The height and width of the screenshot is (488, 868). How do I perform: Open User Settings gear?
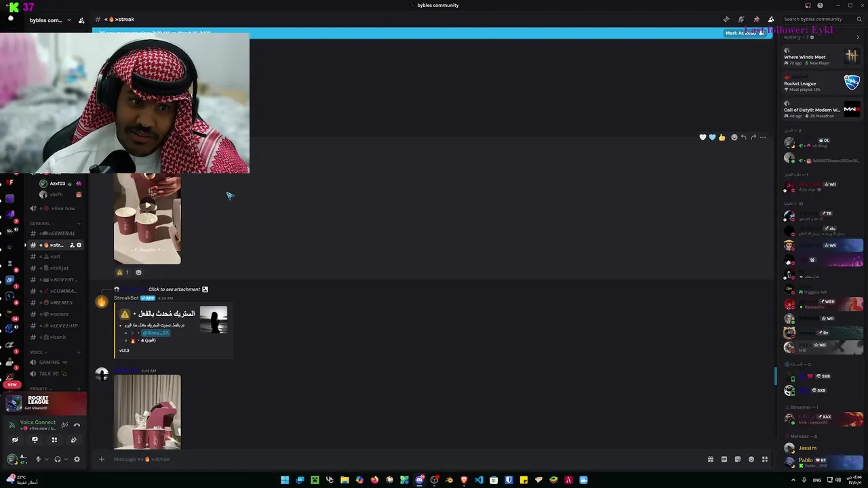click(x=77, y=459)
